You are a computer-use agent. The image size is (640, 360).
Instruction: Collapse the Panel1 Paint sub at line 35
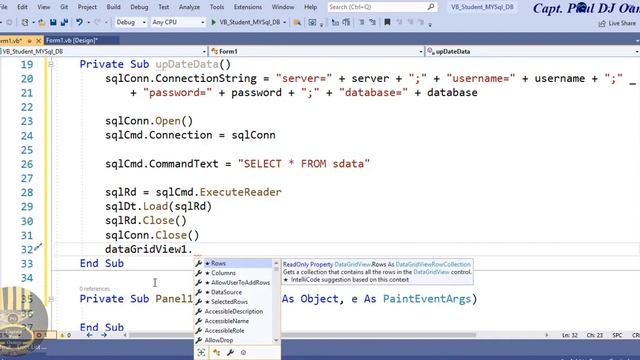click(x=51, y=299)
